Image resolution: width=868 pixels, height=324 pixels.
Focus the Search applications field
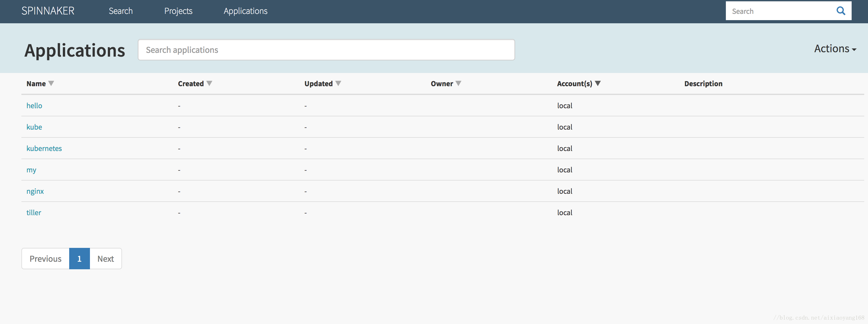326,50
